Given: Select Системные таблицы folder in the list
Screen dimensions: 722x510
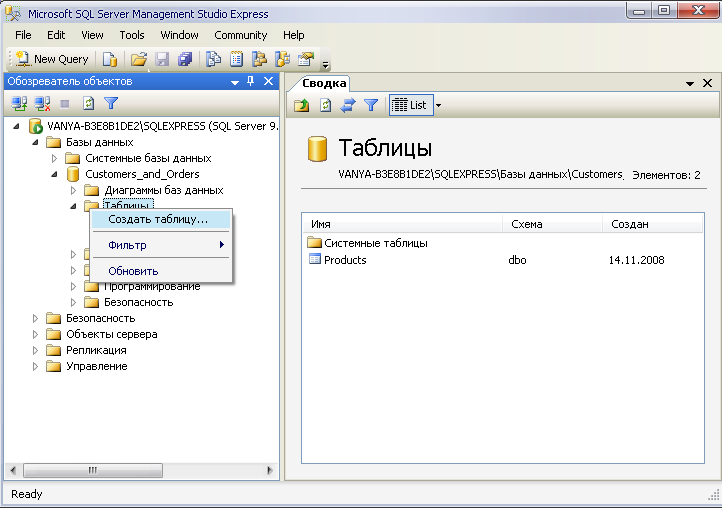Looking at the screenshot, I should tap(376, 243).
